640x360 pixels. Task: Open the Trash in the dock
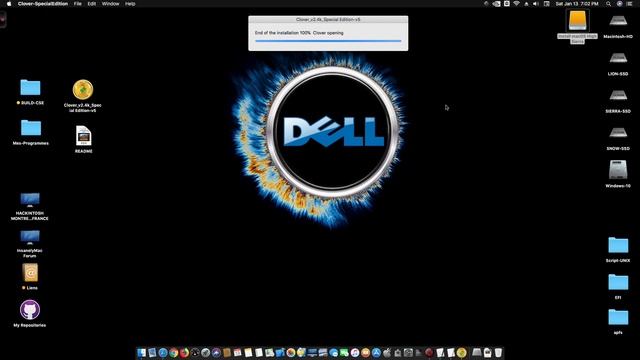[x=498, y=353]
